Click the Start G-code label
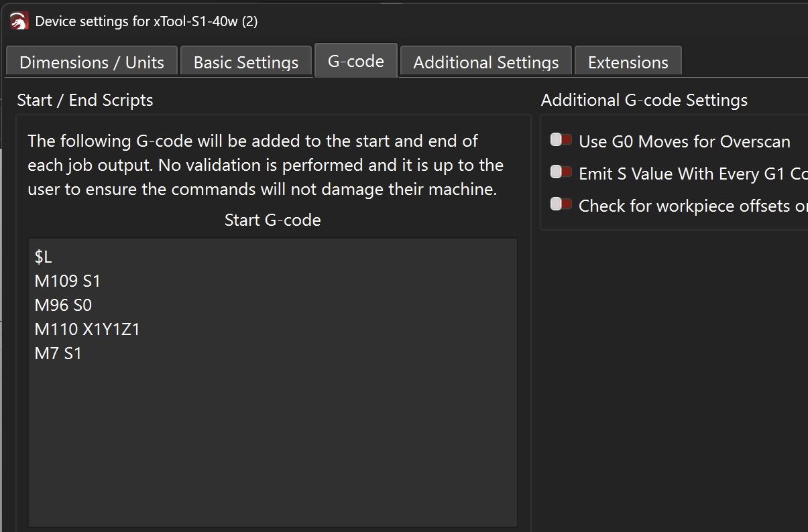The width and height of the screenshot is (808, 532). (x=273, y=220)
